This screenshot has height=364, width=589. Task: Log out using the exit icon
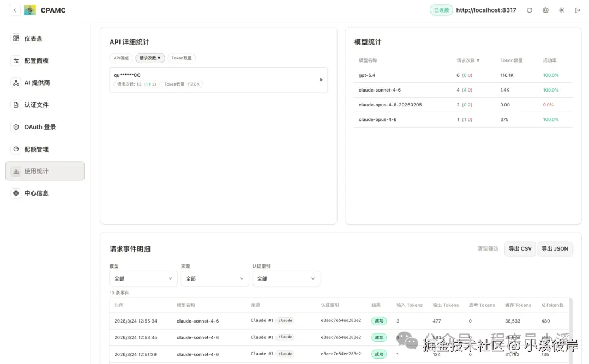[578, 10]
